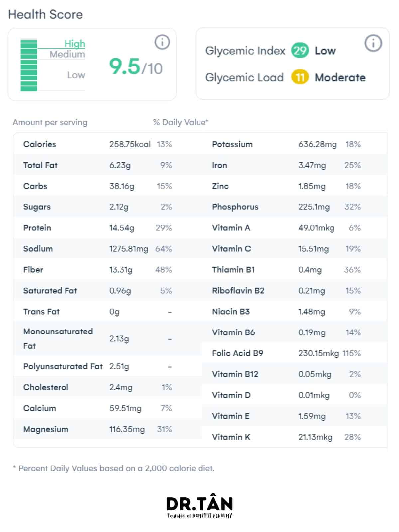The width and height of the screenshot is (399, 532).
Task: Click the Calories row label
Action: [40, 144]
